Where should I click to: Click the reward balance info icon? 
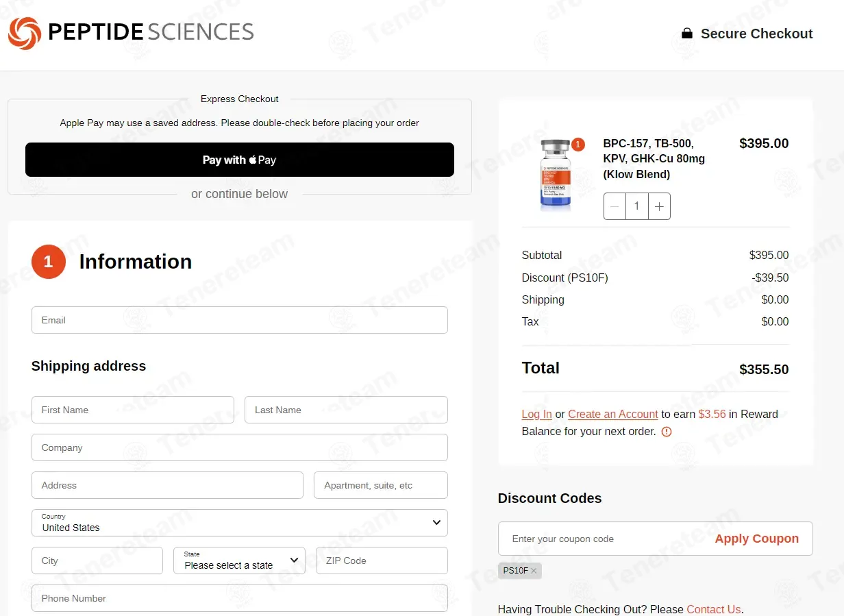coord(667,432)
